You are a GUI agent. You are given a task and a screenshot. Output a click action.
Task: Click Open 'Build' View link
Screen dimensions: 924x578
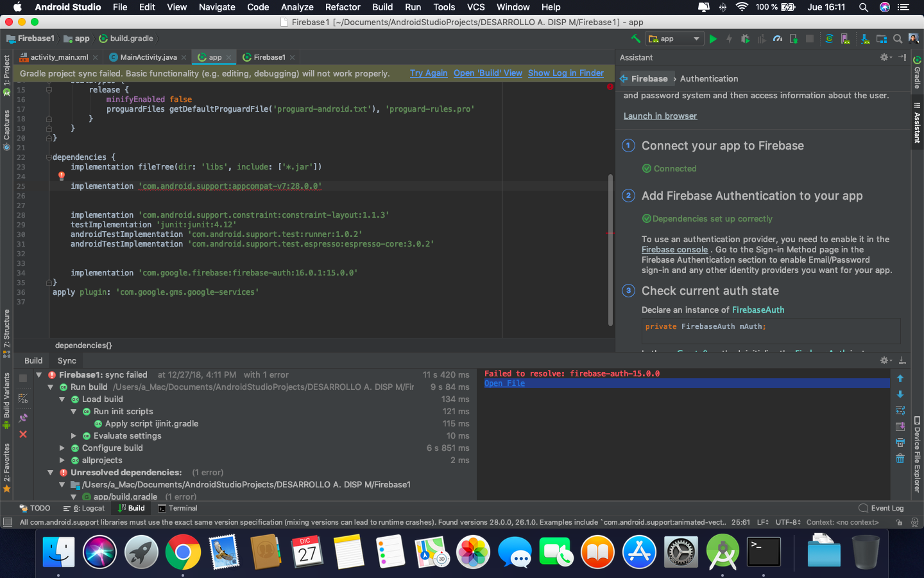click(488, 73)
